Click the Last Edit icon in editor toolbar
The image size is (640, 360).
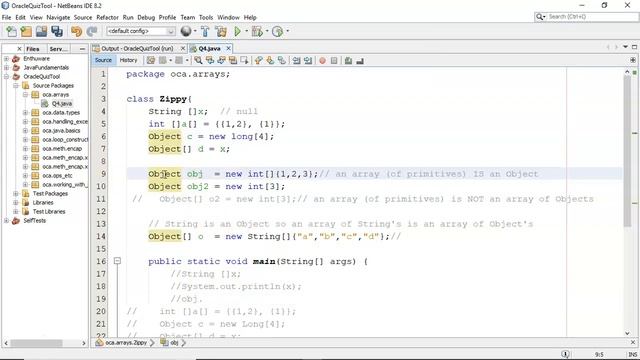coord(151,60)
